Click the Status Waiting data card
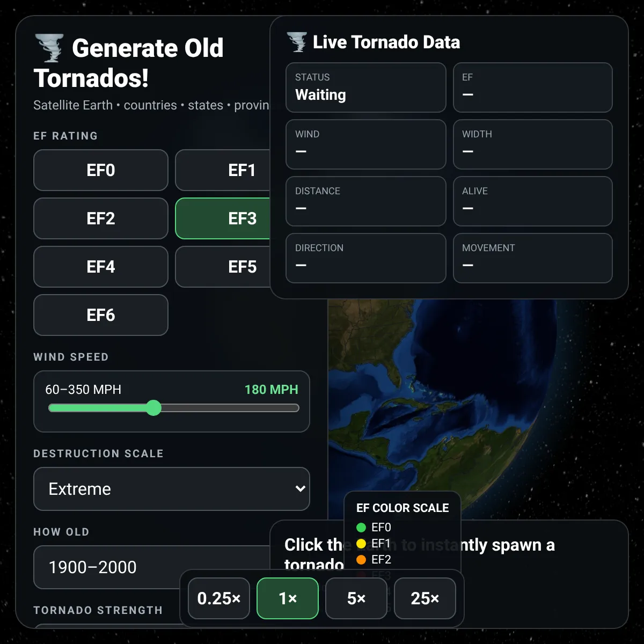 coord(366,87)
